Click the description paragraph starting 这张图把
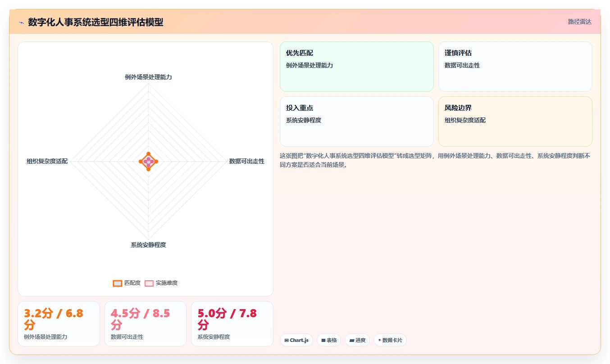The image size is (610, 364). [x=435, y=160]
